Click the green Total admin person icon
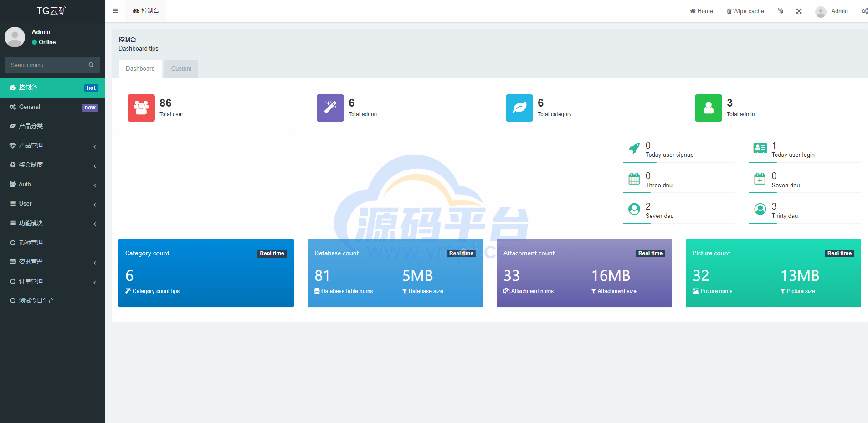The height and width of the screenshot is (423, 868). click(709, 108)
